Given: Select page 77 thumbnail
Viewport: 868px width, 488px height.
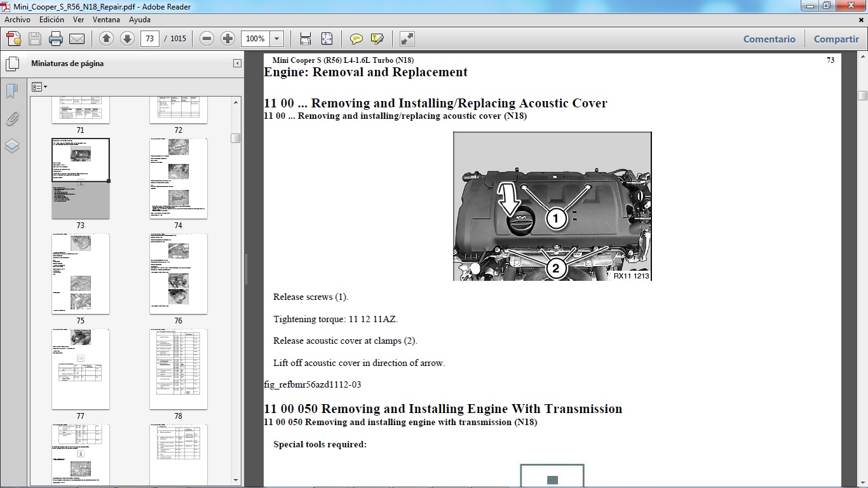Looking at the screenshot, I should pyautogui.click(x=81, y=369).
